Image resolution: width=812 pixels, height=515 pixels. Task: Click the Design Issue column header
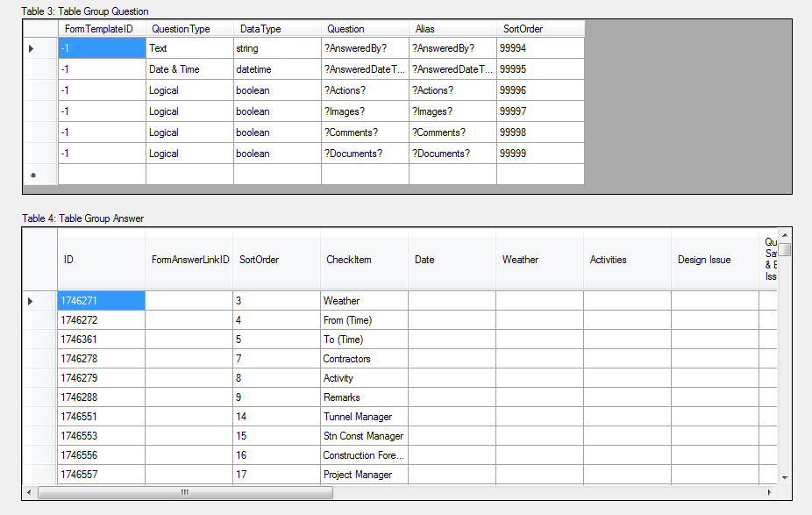(x=716, y=260)
